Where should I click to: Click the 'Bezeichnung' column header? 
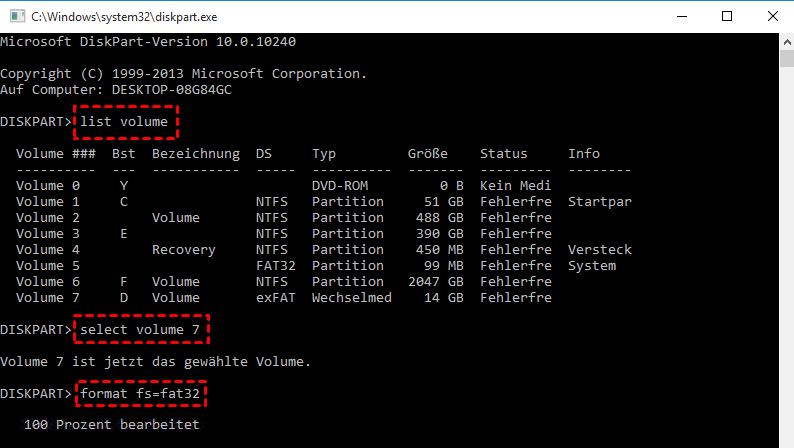point(196,154)
